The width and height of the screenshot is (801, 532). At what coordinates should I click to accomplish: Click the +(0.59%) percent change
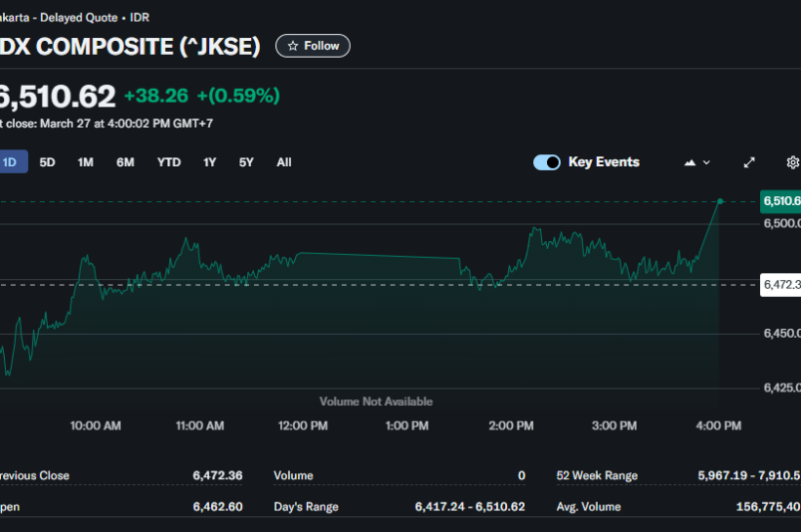coord(238,96)
